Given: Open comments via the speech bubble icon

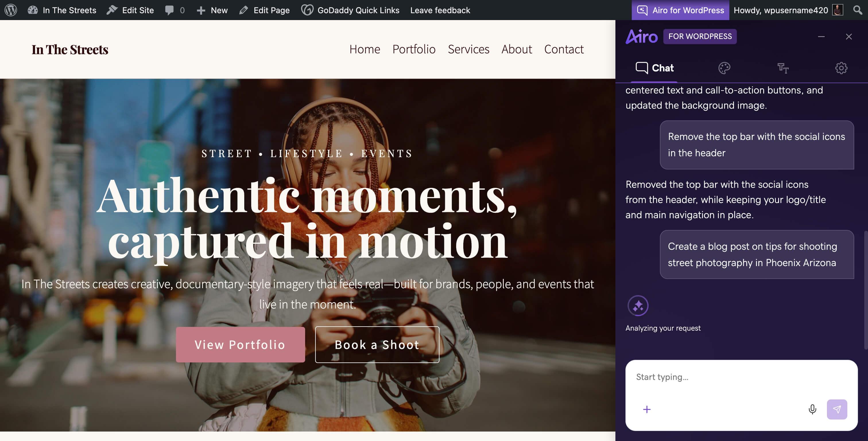Looking at the screenshot, I should tap(170, 10).
